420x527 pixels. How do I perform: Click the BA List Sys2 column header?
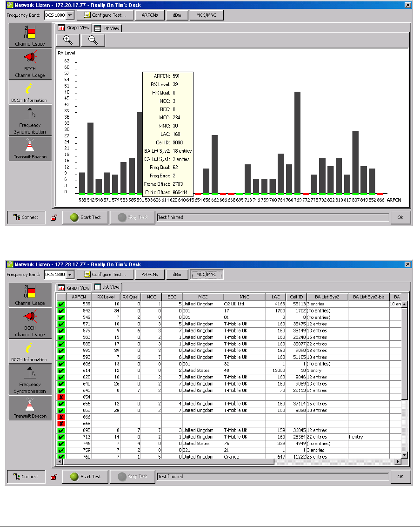(327, 297)
